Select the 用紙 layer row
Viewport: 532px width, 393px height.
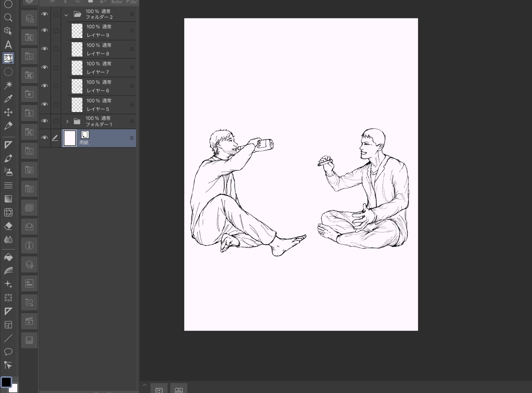pyautogui.click(x=99, y=138)
